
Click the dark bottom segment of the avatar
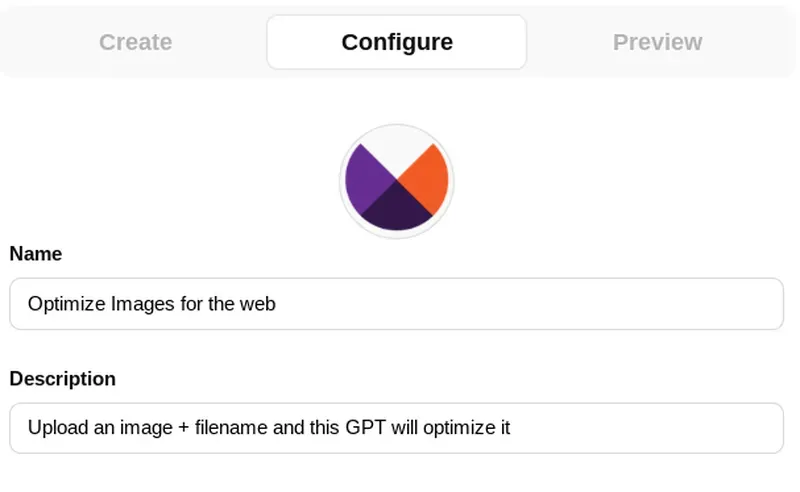pos(397,210)
